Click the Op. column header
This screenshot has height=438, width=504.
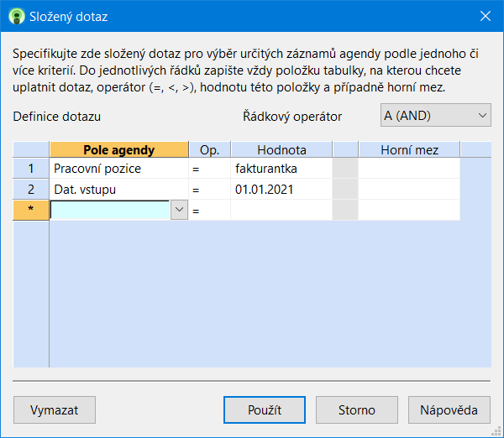click(x=209, y=149)
